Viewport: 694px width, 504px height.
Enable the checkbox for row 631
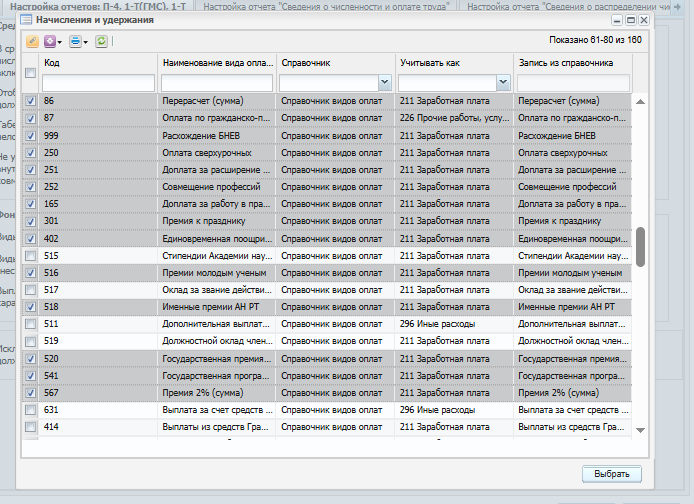tap(31, 410)
